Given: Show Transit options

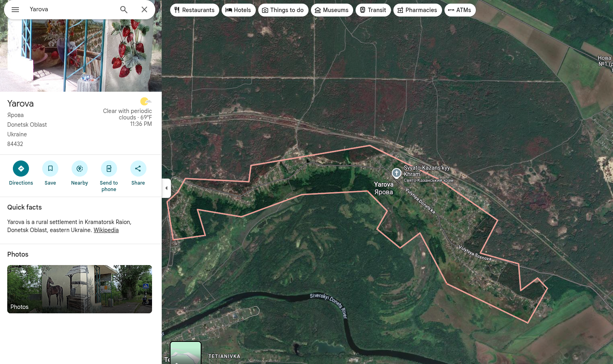Looking at the screenshot, I should (x=373, y=10).
